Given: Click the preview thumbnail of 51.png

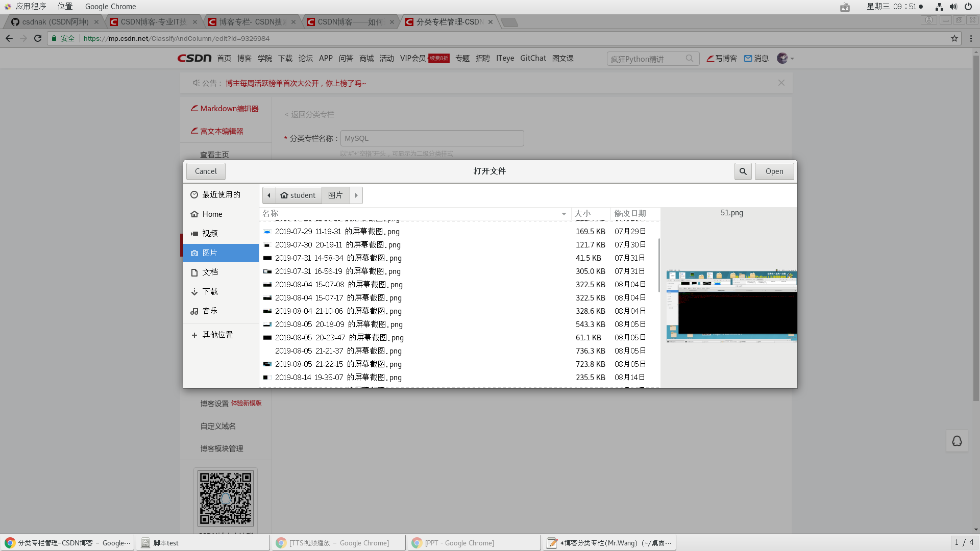Looking at the screenshot, I should tap(731, 305).
